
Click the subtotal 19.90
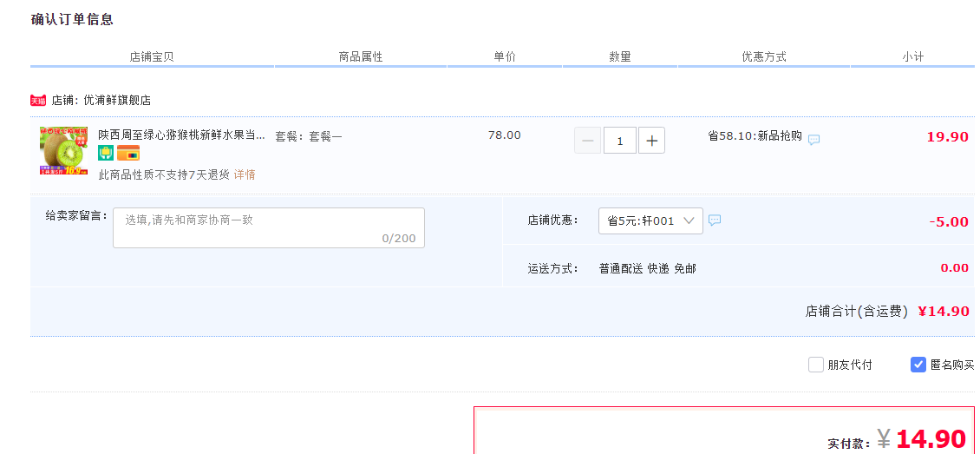coord(948,137)
